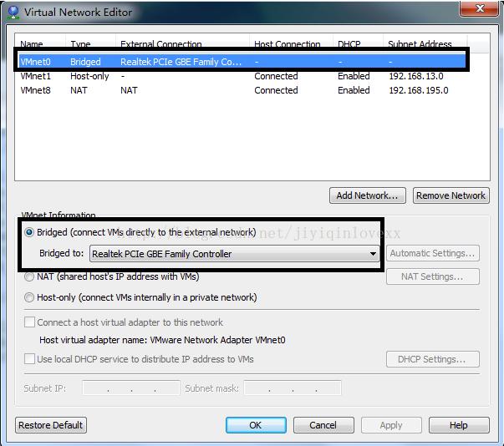Click the Remove Network button
The height and width of the screenshot is (446, 504).
[x=451, y=195]
